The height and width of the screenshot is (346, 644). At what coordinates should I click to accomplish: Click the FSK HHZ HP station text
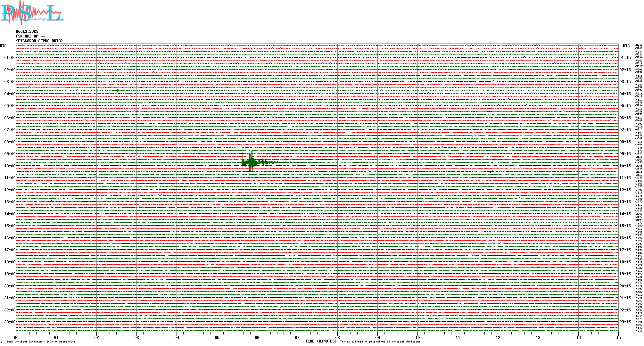[x=30, y=36]
